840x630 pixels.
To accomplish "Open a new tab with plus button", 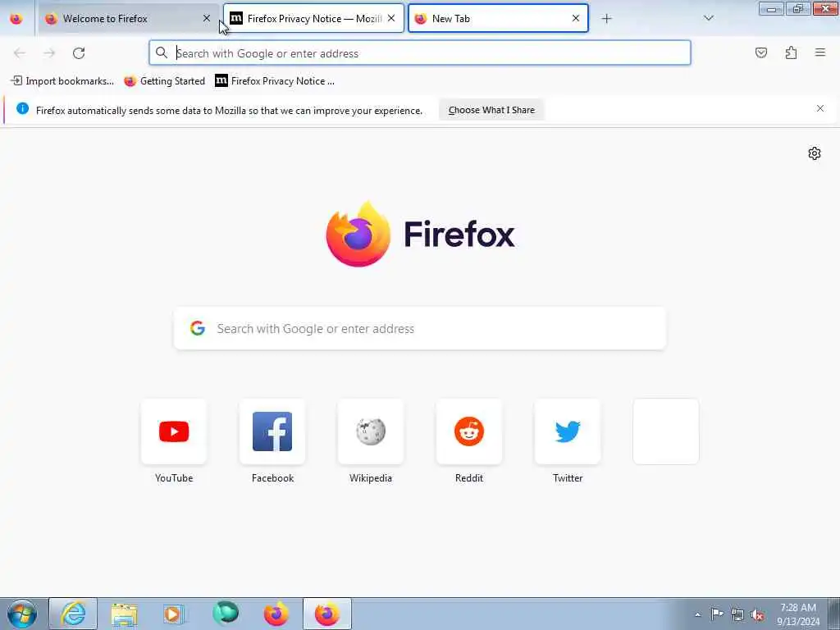I will (x=606, y=19).
